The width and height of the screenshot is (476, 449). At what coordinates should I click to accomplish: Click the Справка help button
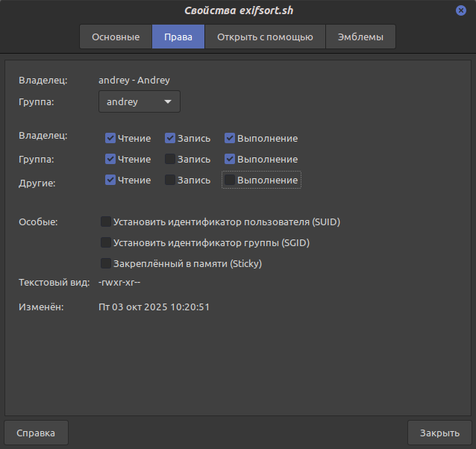tap(36, 433)
